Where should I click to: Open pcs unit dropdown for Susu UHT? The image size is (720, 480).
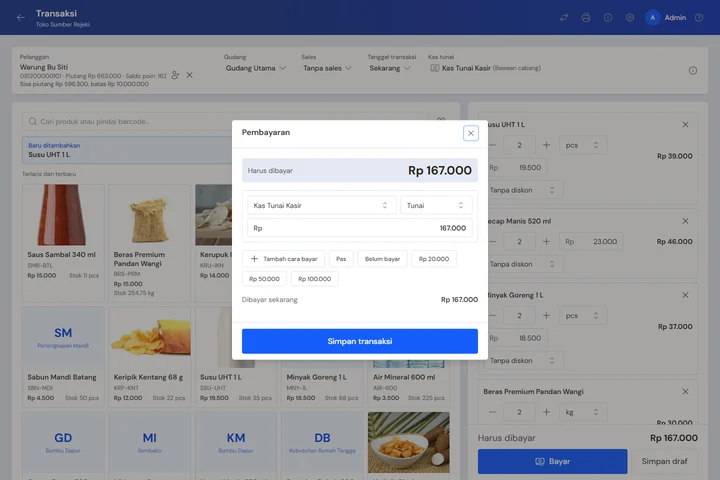[583, 145]
